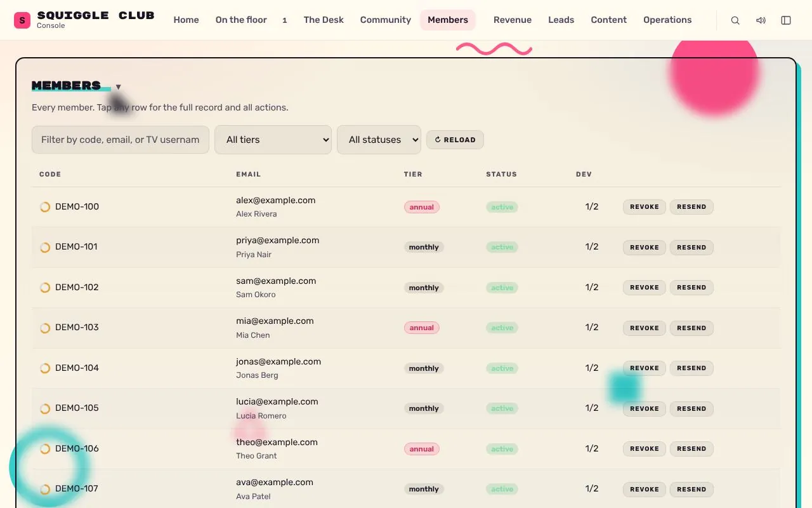The image size is (812, 508).
Task: Go to the Home tab
Action: [187, 20]
